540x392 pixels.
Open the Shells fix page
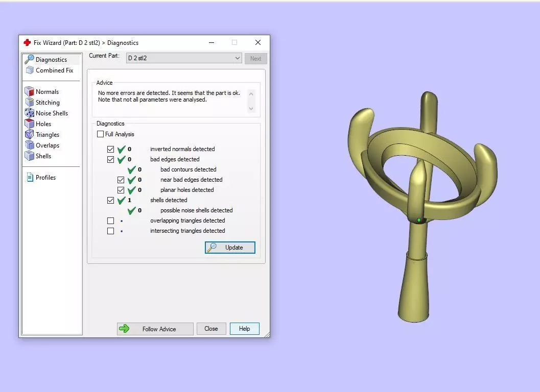pyautogui.click(x=43, y=156)
